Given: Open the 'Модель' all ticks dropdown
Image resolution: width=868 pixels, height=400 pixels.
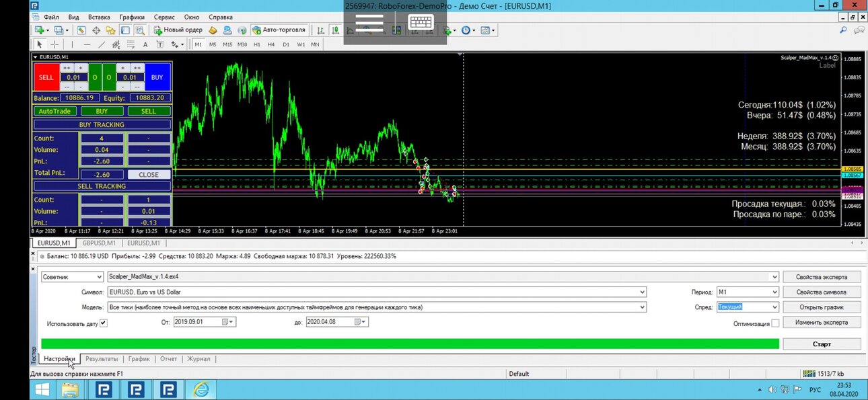Looking at the screenshot, I should [643, 307].
